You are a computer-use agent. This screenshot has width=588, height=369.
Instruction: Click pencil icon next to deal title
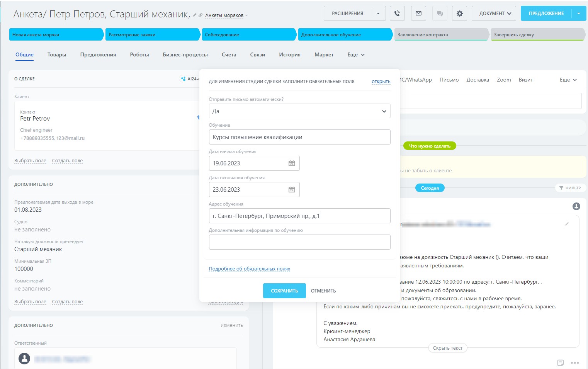[x=195, y=15]
